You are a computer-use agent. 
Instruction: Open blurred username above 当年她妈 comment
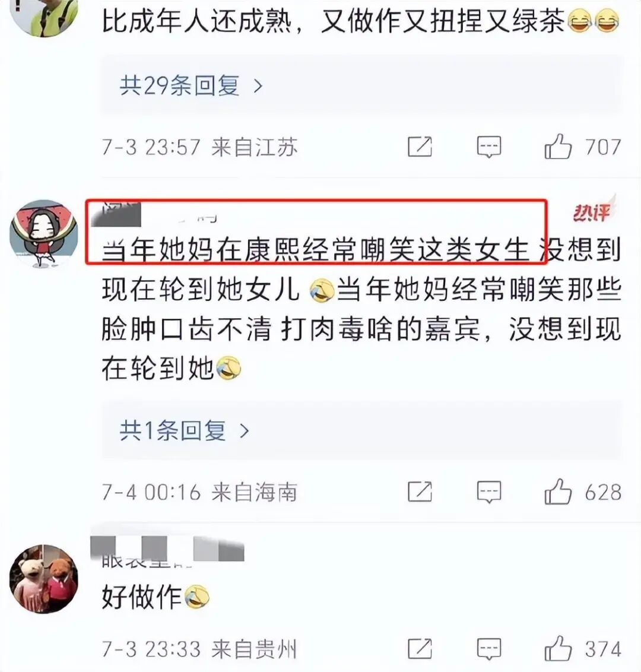pyautogui.click(x=154, y=213)
